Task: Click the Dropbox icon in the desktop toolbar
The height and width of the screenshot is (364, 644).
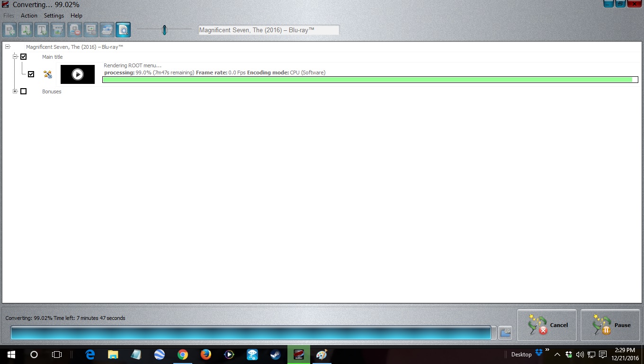Action: click(x=539, y=352)
